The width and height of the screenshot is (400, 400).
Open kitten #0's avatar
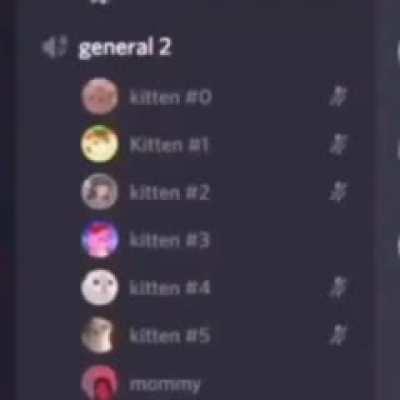coord(100,97)
